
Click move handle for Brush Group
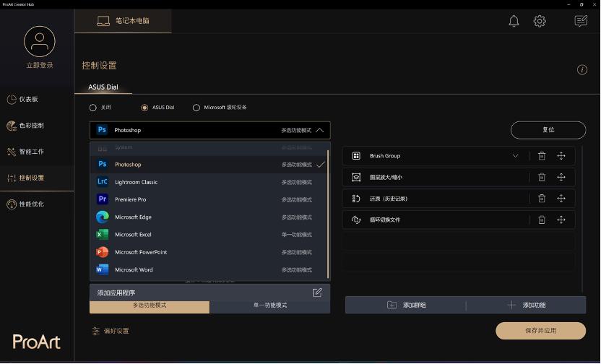point(561,156)
